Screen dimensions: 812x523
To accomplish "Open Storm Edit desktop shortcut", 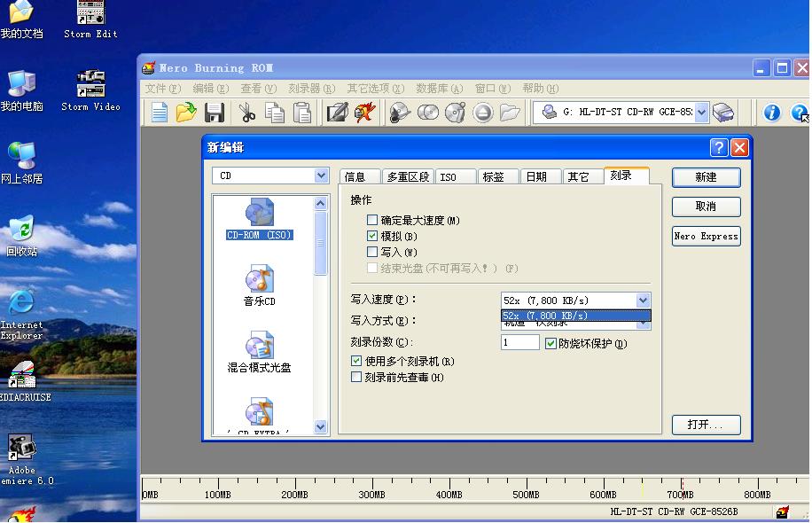I will tap(90, 20).
